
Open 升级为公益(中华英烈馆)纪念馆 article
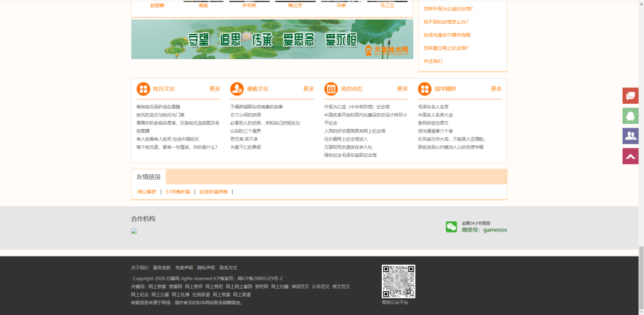click(357, 107)
